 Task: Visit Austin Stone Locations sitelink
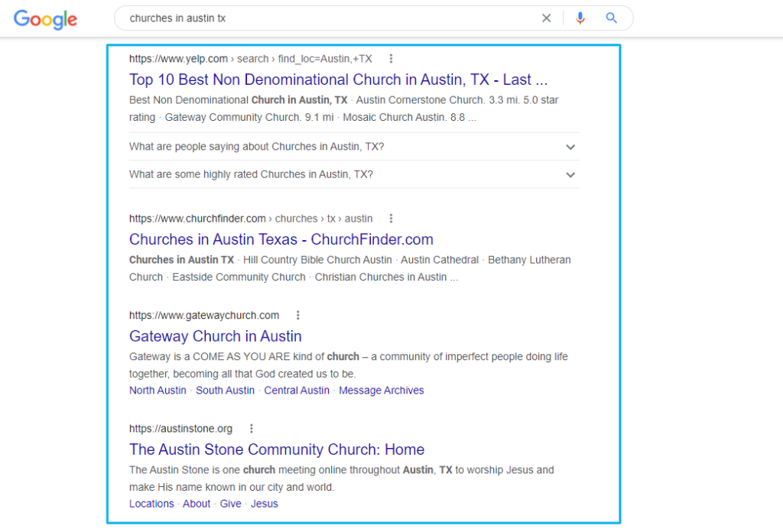click(151, 504)
